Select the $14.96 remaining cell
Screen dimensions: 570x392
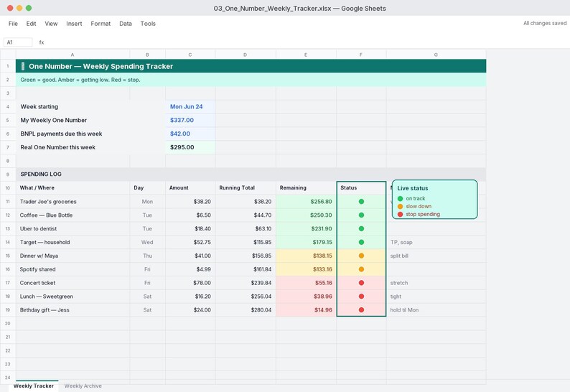[306, 310]
